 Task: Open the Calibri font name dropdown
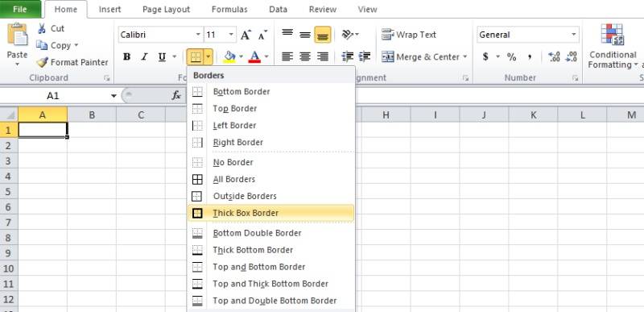coord(198,35)
